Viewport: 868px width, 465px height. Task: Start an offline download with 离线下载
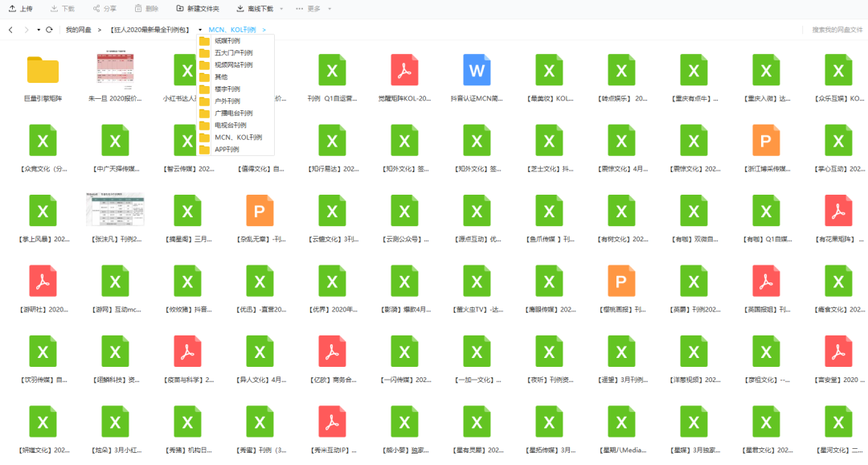click(x=255, y=9)
